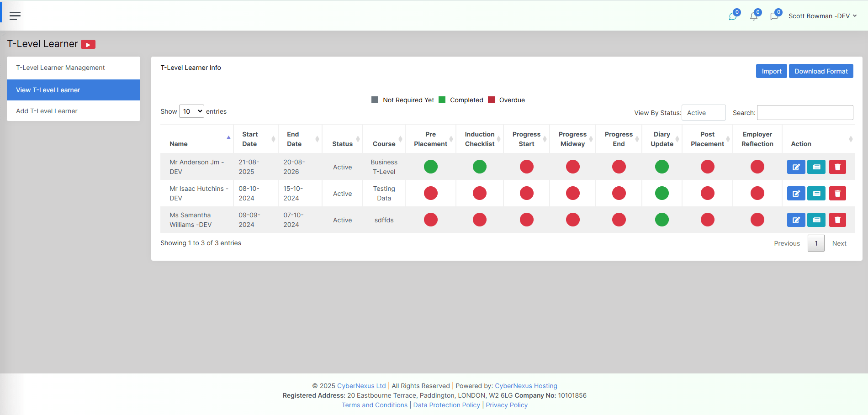Open the View By Status dropdown
The image size is (868, 415).
pos(703,113)
